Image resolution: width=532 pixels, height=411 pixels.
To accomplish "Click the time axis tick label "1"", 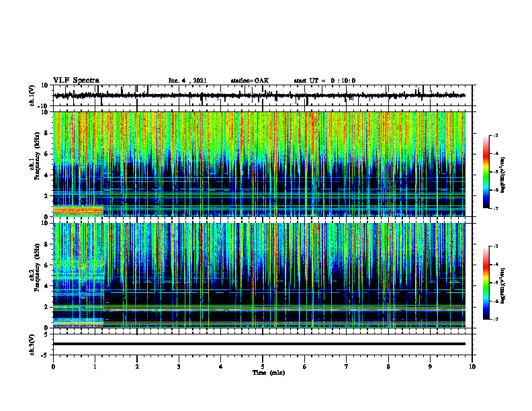I will pyautogui.click(x=95, y=367).
